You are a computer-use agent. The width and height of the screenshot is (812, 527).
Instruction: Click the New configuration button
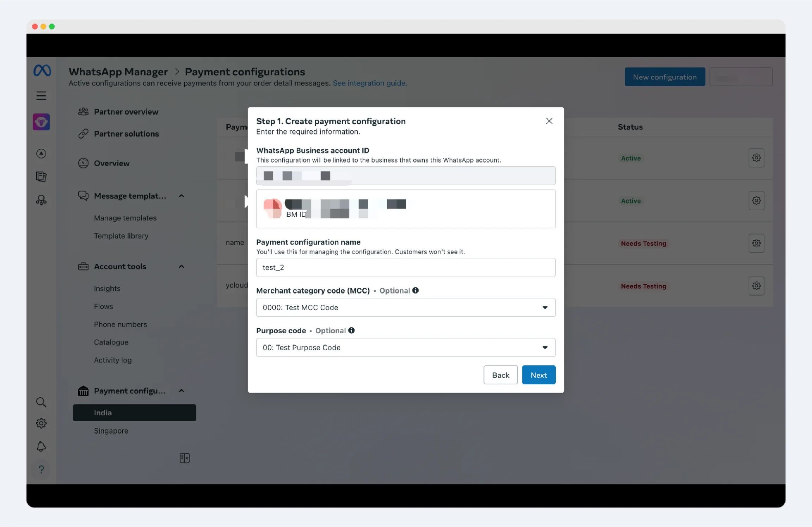pos(665,77)
